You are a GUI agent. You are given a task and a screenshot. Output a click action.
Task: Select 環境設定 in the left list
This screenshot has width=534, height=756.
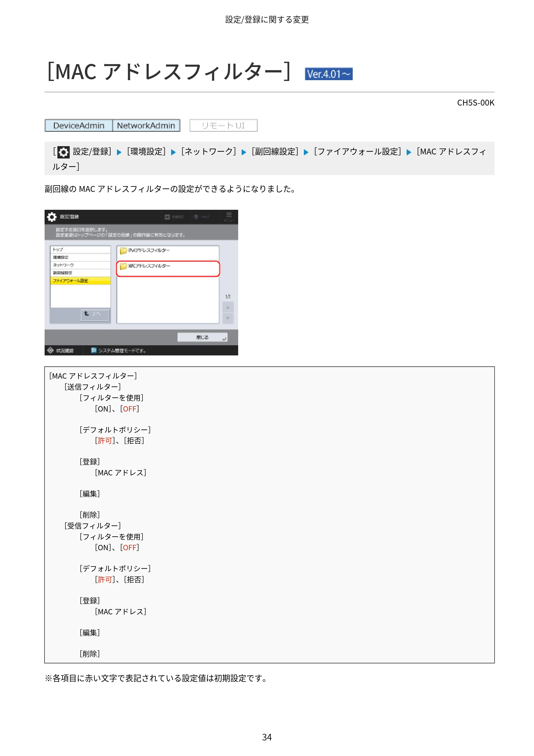(x=80, y=257)
